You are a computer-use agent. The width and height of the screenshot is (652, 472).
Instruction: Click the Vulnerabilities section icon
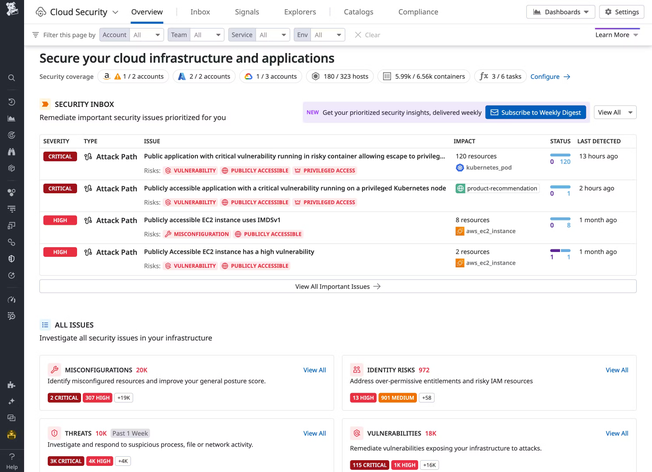(x=356, y=434)
